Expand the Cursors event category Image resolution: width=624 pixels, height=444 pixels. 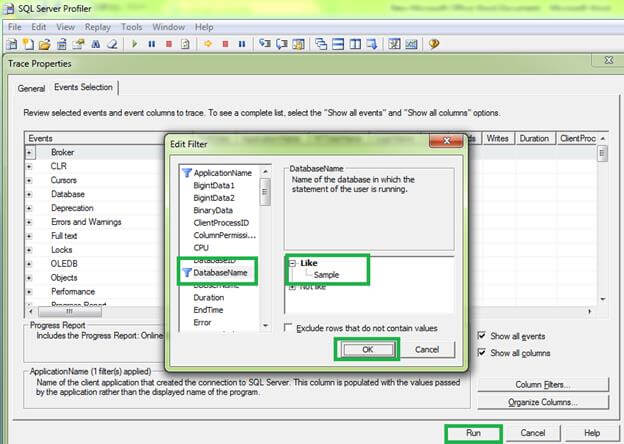point(29,180)
